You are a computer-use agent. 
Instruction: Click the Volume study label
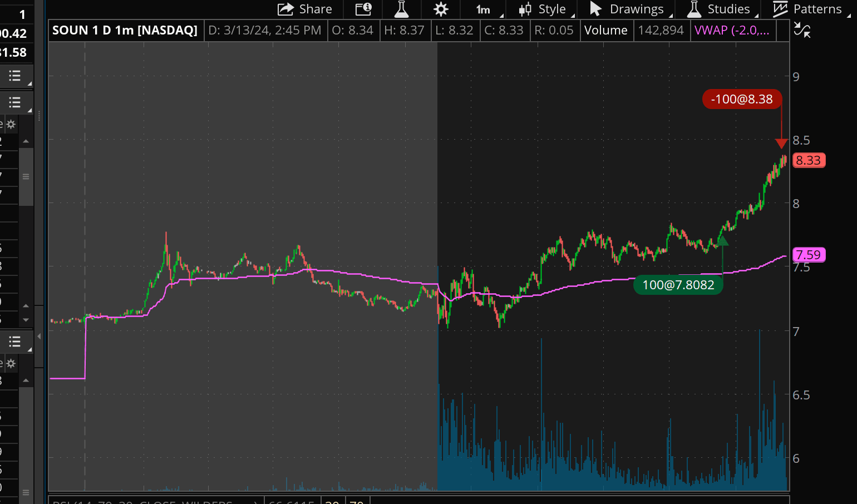point(606,31)
